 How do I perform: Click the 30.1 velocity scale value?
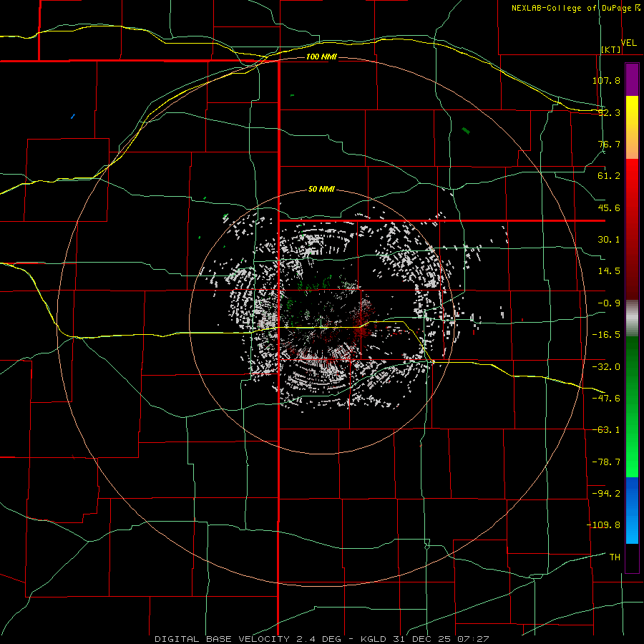coord(609,240)
